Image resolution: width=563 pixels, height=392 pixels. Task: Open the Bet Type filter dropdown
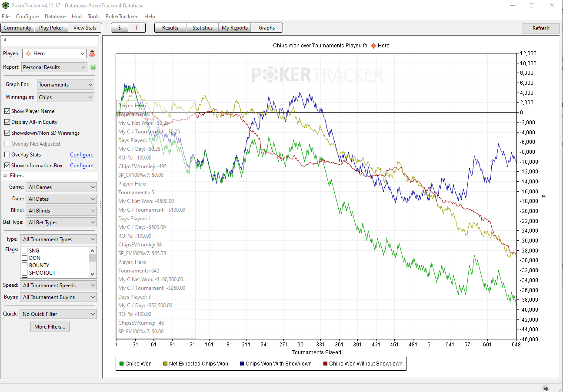[x=61, y=223]
